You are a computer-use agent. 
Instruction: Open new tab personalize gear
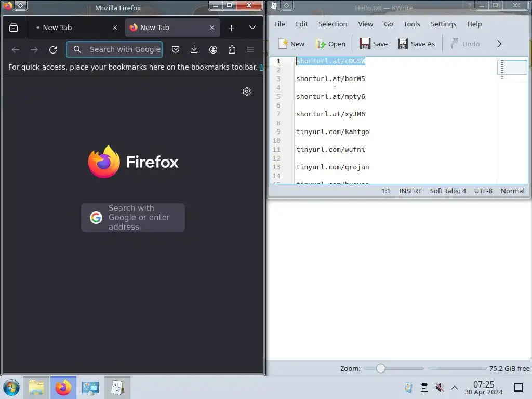point(247,91)
